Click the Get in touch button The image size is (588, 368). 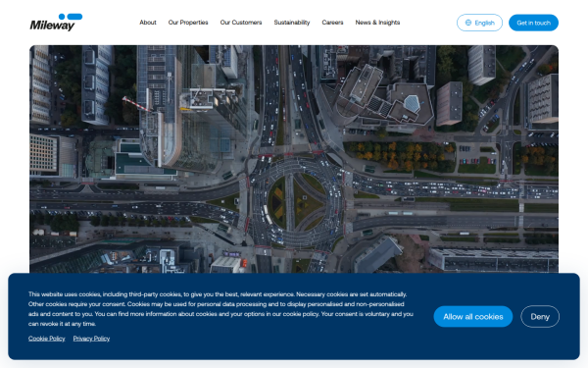point(533,23)
